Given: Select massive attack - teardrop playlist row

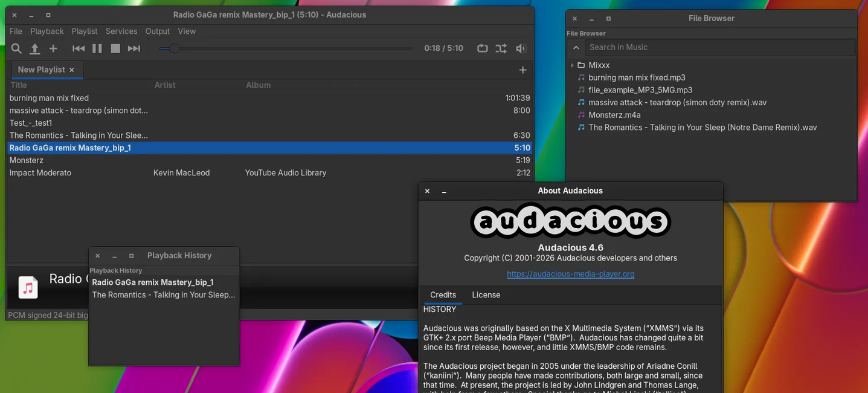Looking at the screenshot, I should [x=269, y=111].
